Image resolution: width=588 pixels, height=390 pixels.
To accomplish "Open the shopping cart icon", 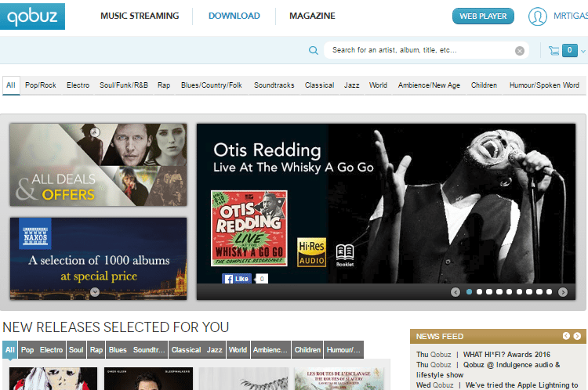I will pos(554,50).
